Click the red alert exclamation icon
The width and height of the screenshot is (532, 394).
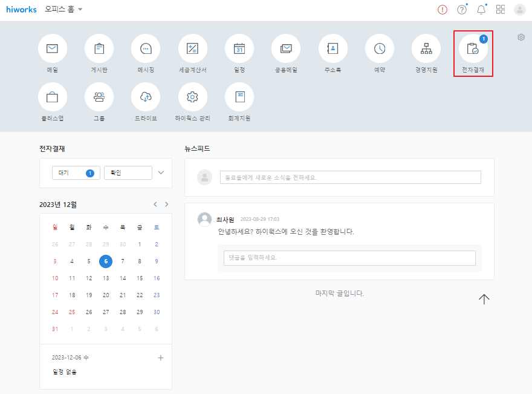point(443,10)
